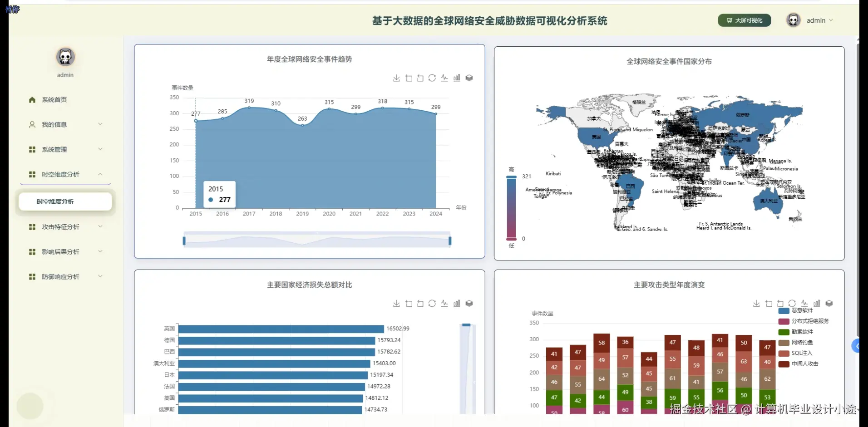Restore the 年度全球网络安全事件趋势 chart

[x=432, y=78]
